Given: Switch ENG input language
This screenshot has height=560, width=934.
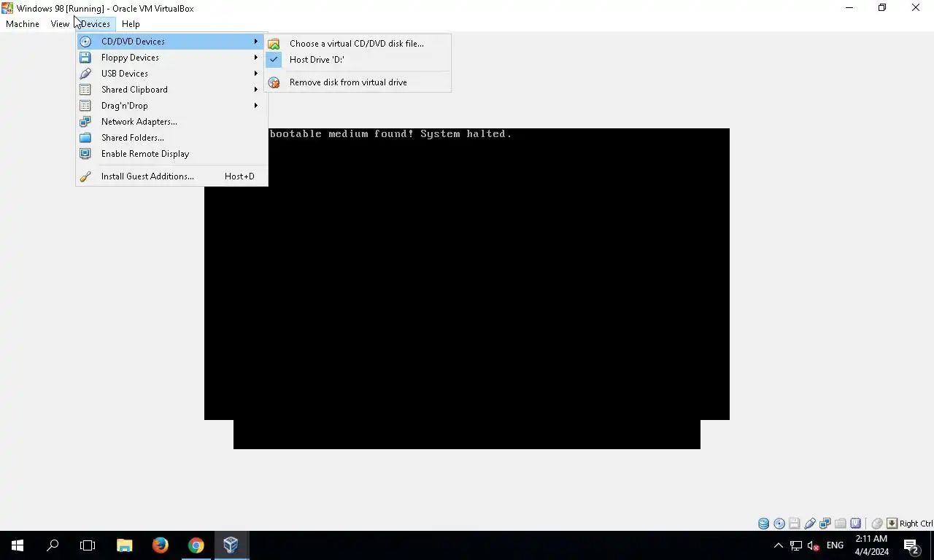Looking at the screenshot, I should 835,545.
